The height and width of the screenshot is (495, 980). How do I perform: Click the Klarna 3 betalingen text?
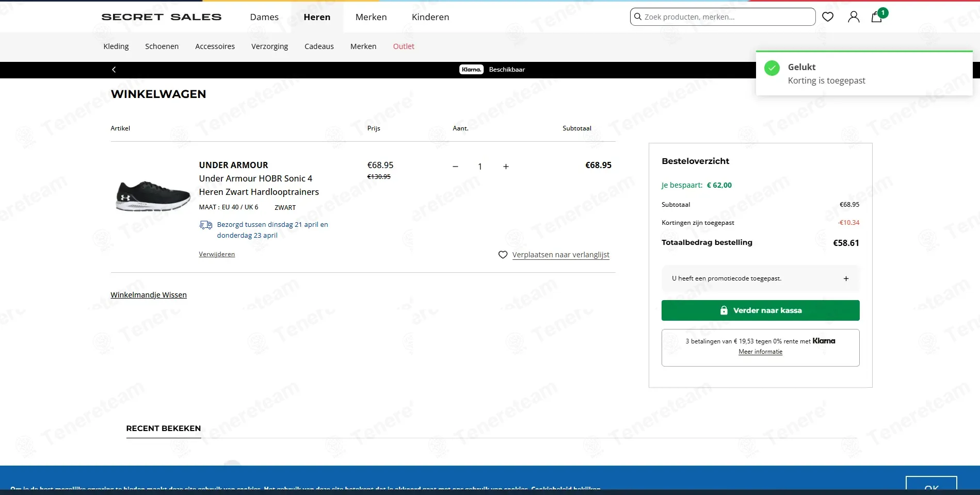pos(760,341)
